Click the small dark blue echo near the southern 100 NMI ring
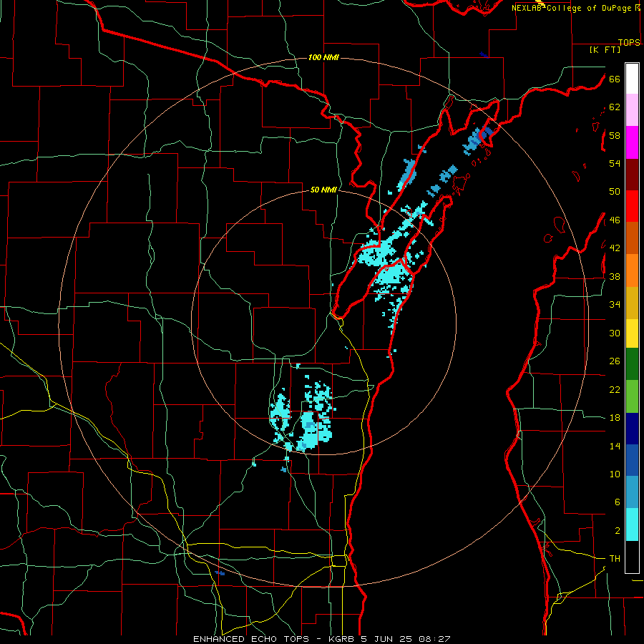Screen dimensions: 644x644 coord(220,573)
